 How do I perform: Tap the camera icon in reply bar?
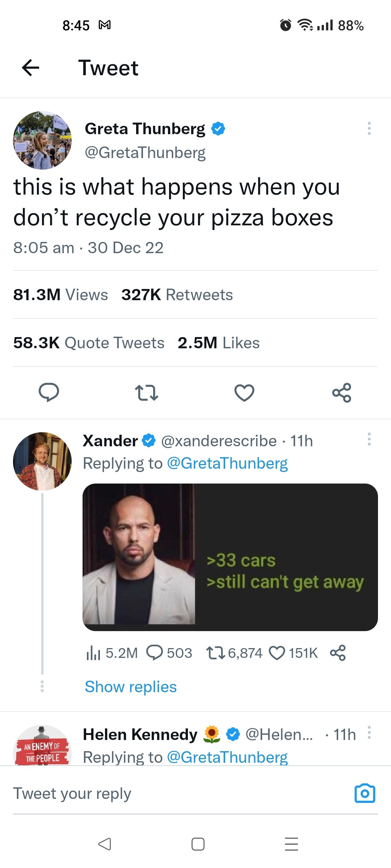tap(365, 793)
